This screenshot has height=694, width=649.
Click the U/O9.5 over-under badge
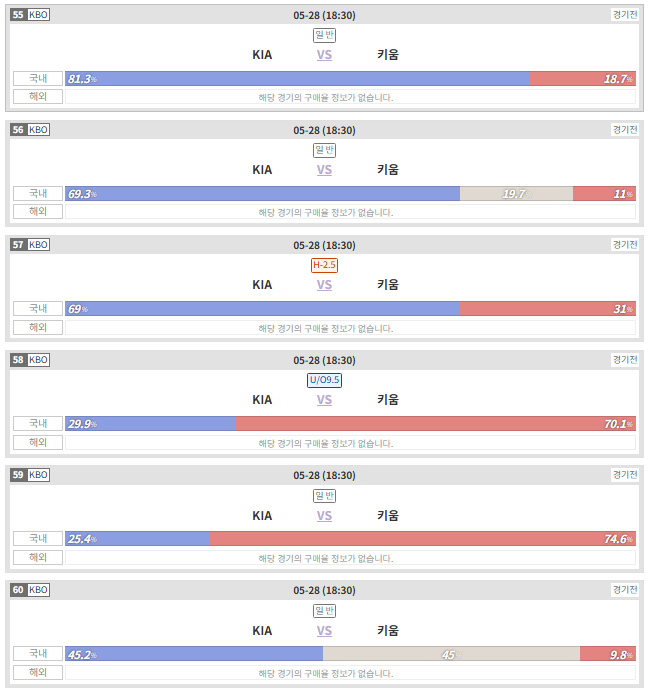point(324,380)
